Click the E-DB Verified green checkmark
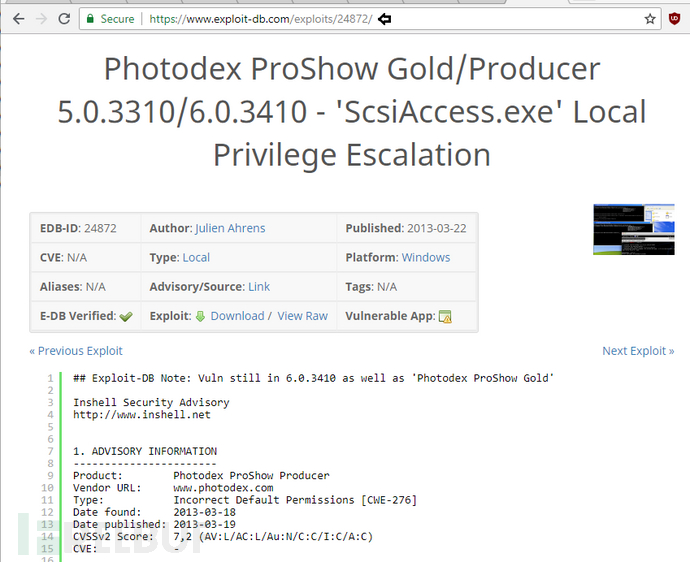This screenshot has height=562, width=690. (x=126, y=316)
